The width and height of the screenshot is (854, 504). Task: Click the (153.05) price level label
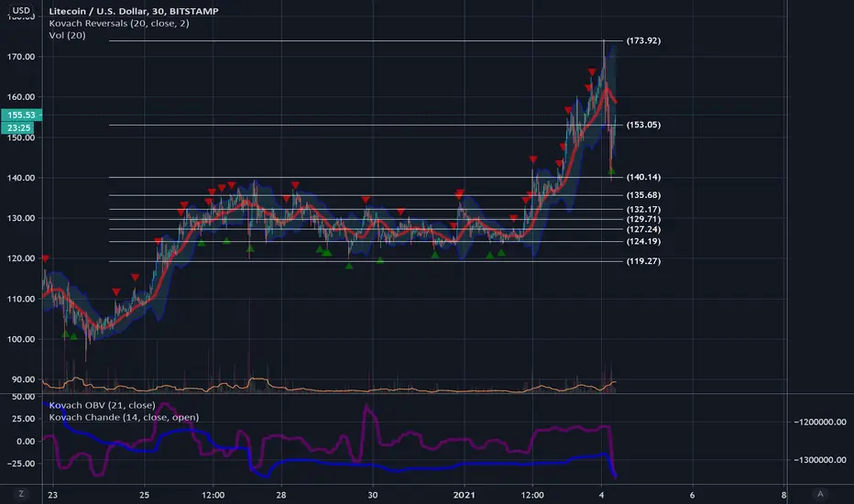643,125
